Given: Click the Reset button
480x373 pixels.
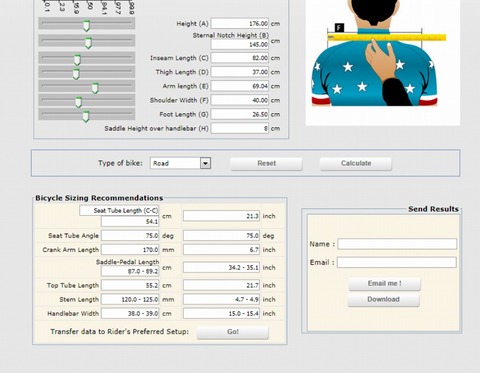Looking at the screenshot, I should (x=266, y=164).
